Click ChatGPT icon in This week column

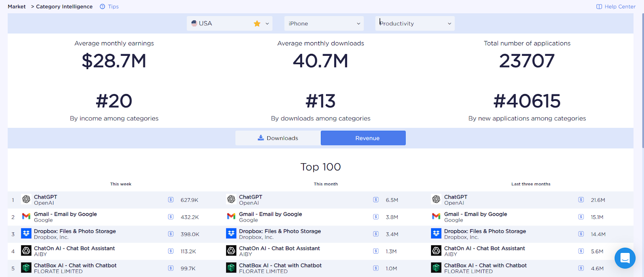[x=26, y=199]
